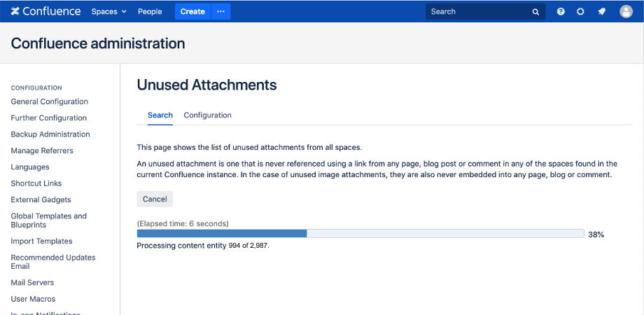Click the Unused Attachments heading
Image resolution: width=644 pixels, height=315 pixels.
(x=206, y=85)
